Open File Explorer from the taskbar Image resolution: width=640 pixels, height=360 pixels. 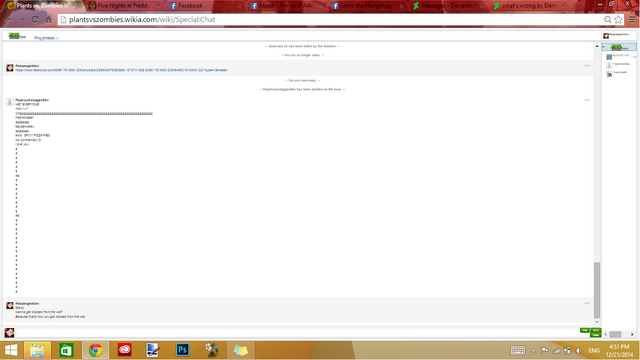(x=37, y=350)
